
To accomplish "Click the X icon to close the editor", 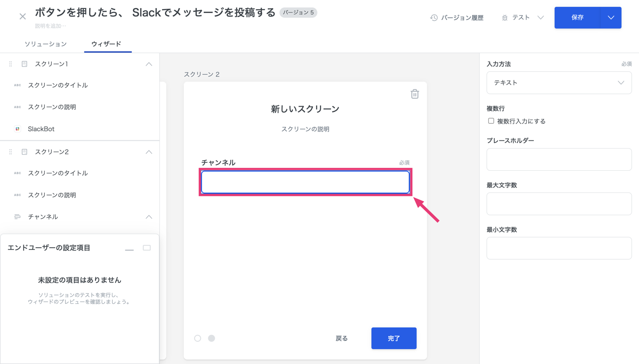I will (23, 17).
